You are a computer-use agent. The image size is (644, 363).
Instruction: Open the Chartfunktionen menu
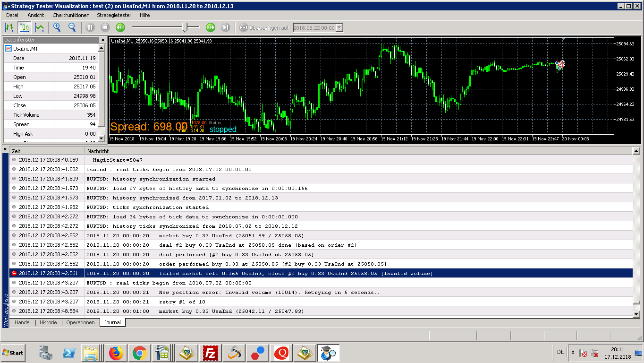71,15
